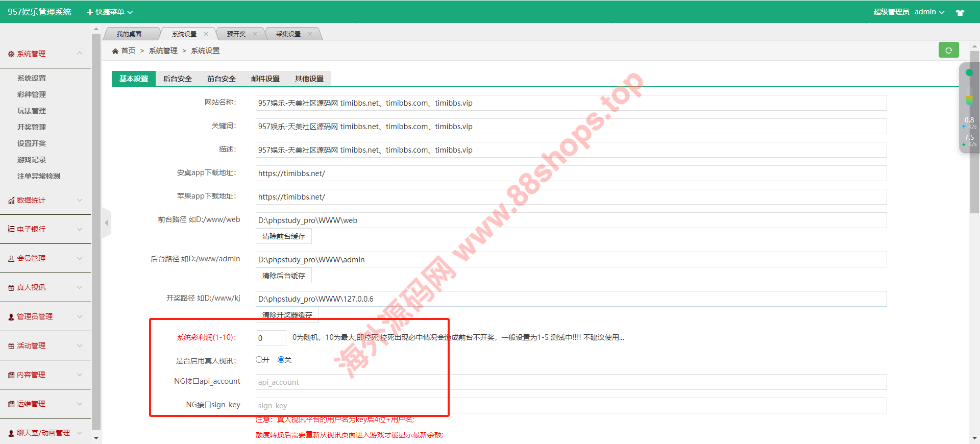Viewport: 980px width, 444px height.
Task: Collapse the sidebar using left arrow handle
Action: [x=107, y=223]
